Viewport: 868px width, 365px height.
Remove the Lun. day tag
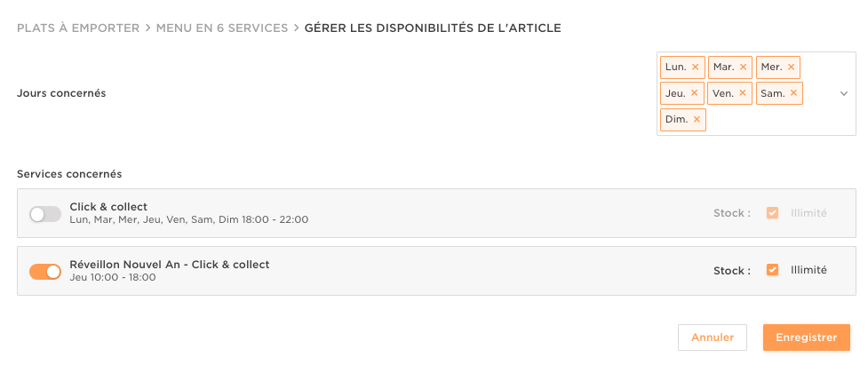click(696, 67)
